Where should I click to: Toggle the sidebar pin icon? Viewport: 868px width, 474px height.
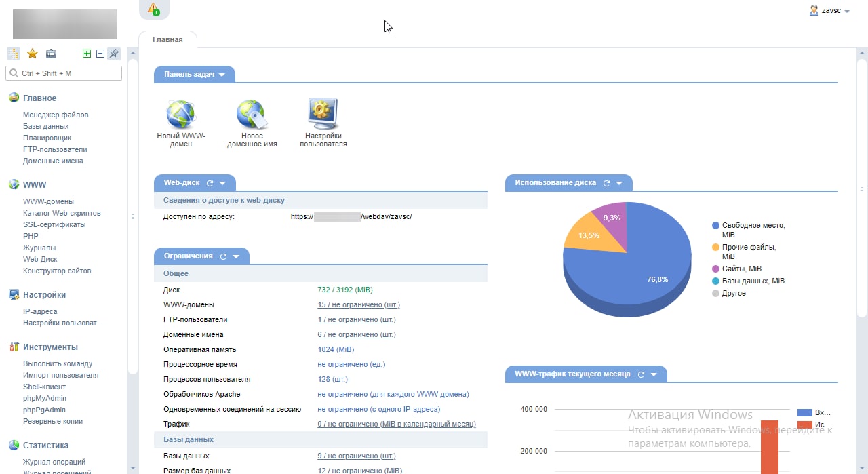coord(114,54)
